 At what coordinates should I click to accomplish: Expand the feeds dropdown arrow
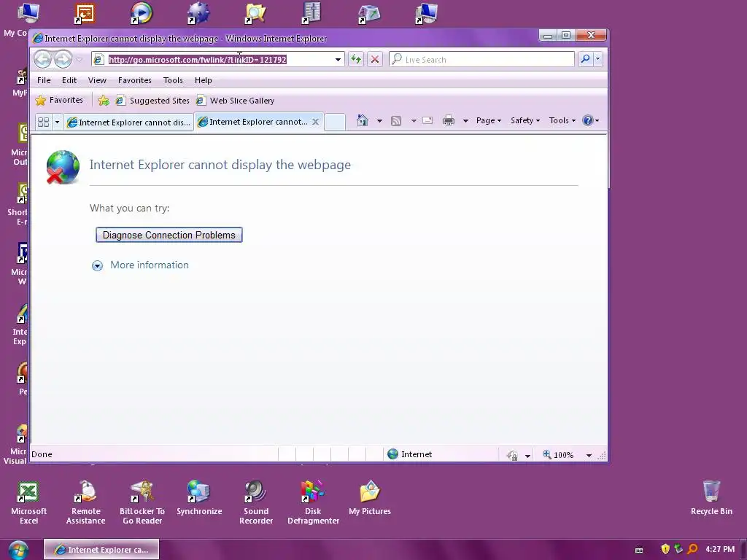point(414,121)
